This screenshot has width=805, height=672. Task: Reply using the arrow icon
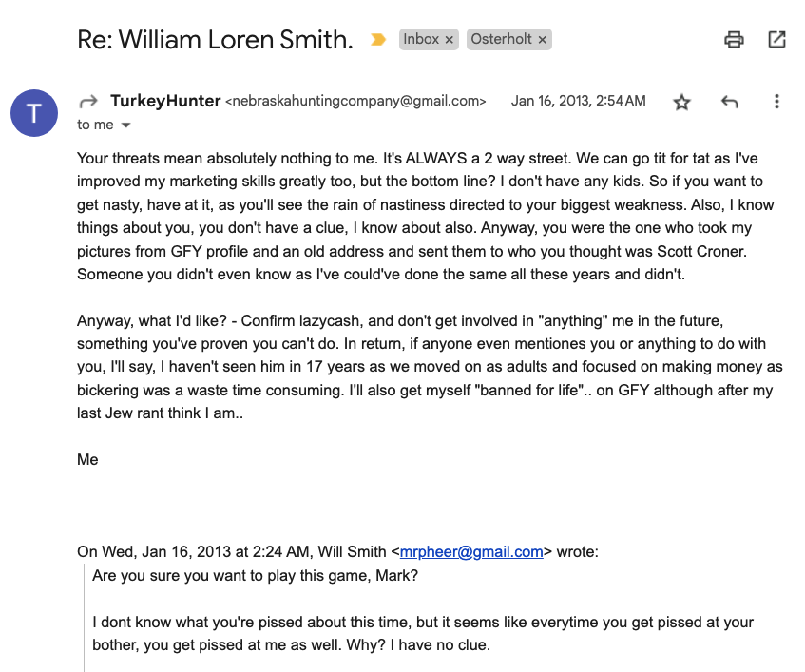click(x=730, y=102)
